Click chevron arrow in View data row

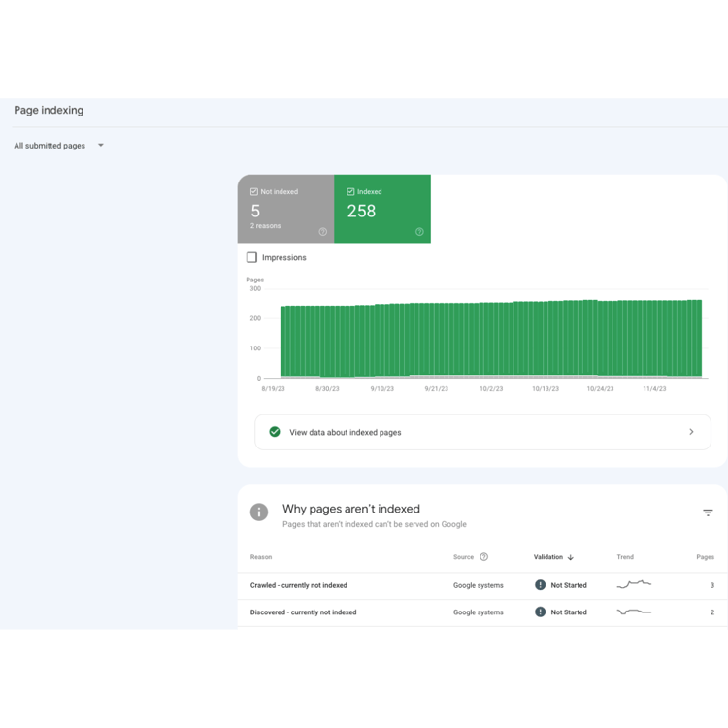[x=691, y=432]
